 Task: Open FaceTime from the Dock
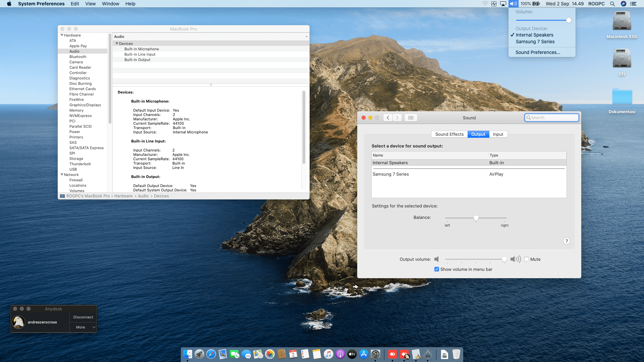pos(234,354)
